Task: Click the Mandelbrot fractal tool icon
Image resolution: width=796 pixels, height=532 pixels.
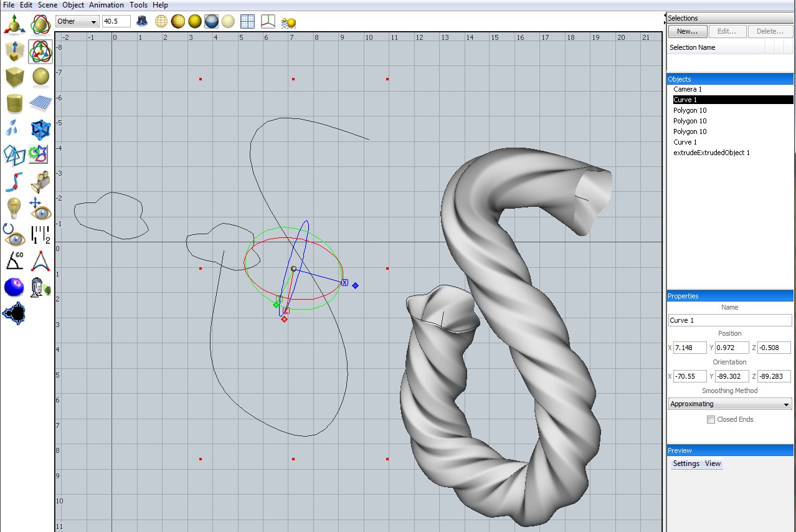Action: tap(14, 313)
